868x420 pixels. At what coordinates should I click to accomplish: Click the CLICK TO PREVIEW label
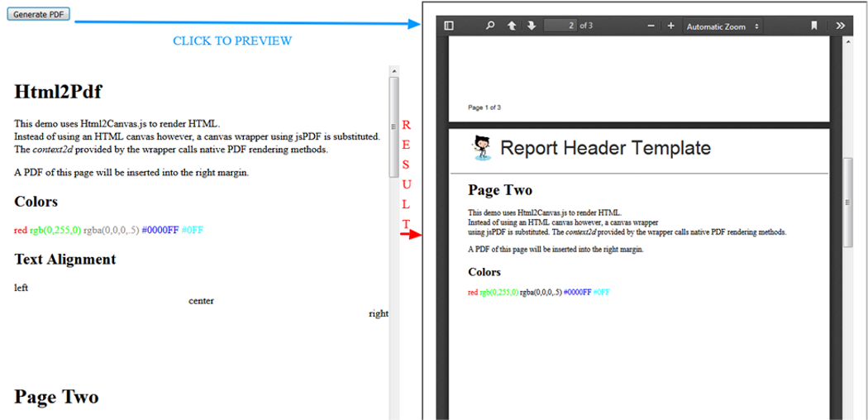[232, 41]
